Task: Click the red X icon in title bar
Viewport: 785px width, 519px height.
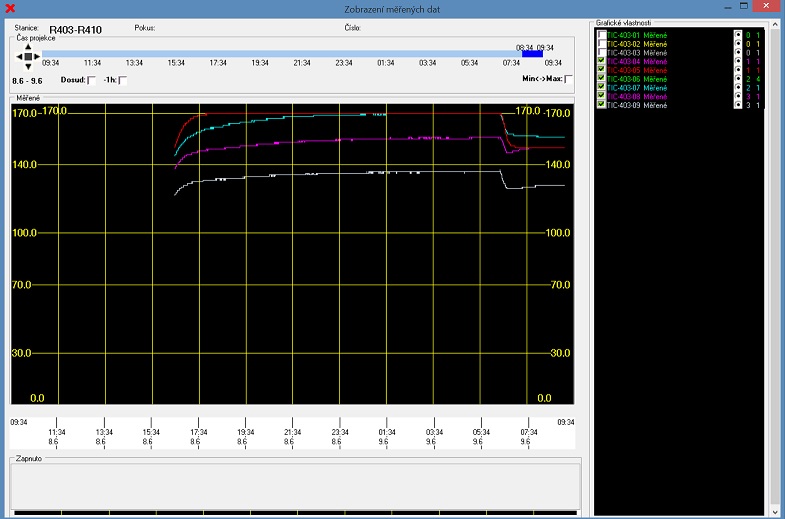Action: tap(10, 9)
